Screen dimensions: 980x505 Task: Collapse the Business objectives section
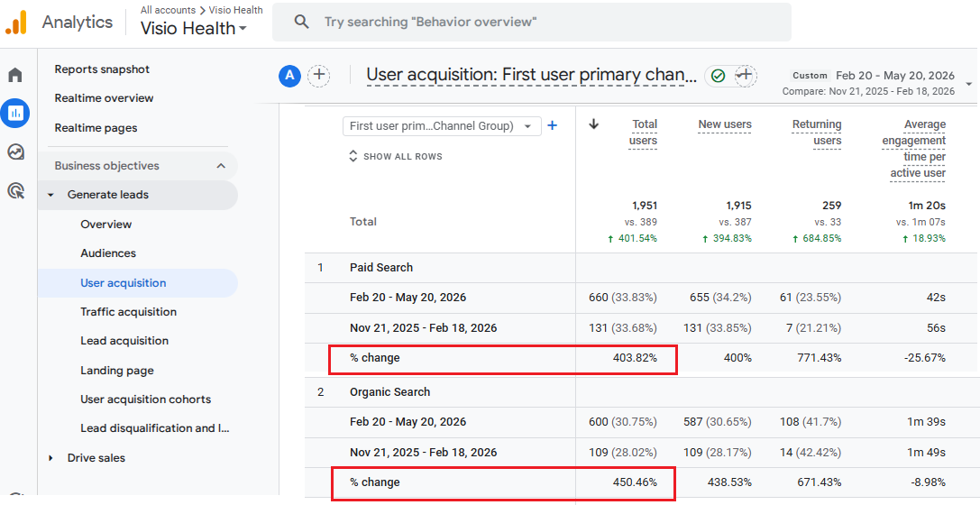(x=221, y=166)
